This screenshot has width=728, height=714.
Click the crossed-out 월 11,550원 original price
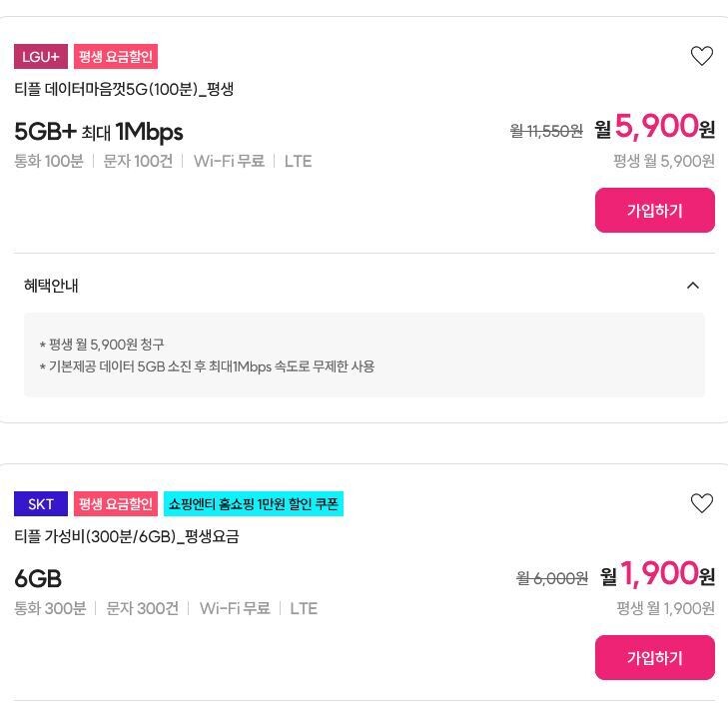pos(546,131)
